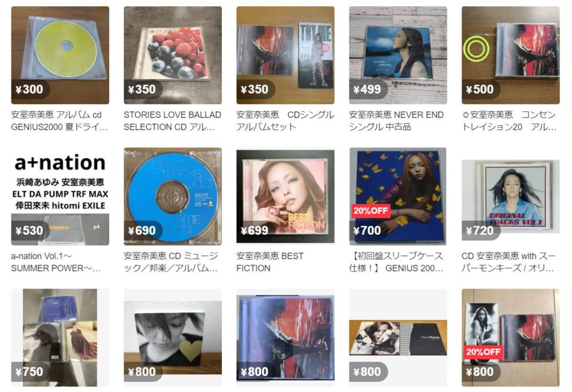Click the ORIGINAL TRACKS VOL.1 ¥720 thumbnail
This screenshot has height=392, width=572.
(511, 197)
